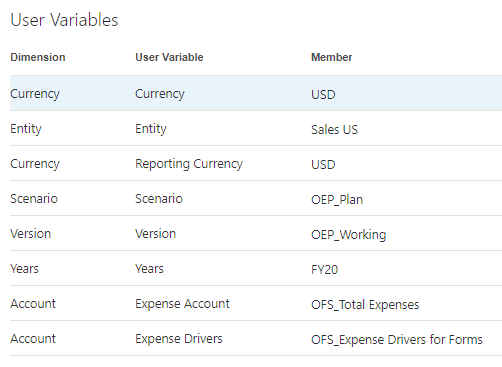Click the Dimension column header
This screenshot has height=367, width=502.
tap(38, 57)
